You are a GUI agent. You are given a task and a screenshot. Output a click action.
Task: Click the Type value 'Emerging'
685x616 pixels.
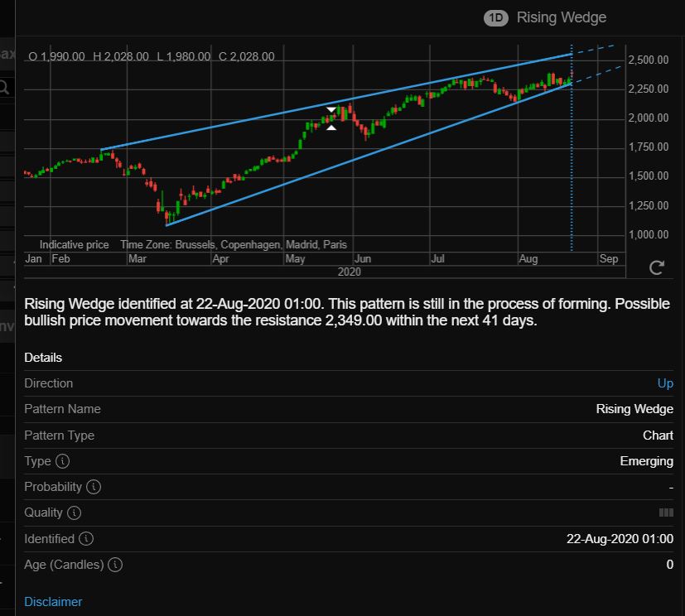[647, 461]
